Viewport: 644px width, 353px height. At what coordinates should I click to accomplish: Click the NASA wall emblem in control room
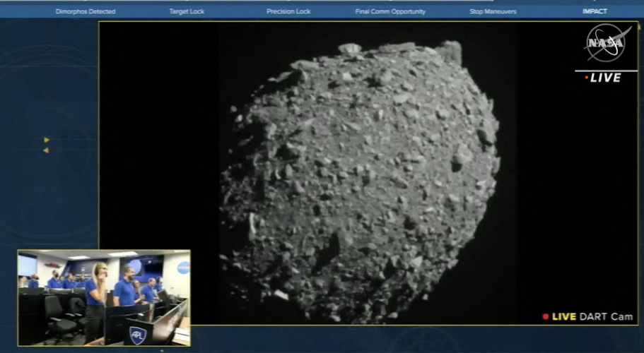(183, 268)
